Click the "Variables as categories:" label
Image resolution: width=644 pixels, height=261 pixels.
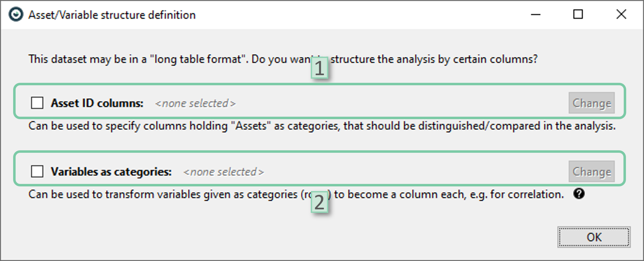[x=111, y=172]
